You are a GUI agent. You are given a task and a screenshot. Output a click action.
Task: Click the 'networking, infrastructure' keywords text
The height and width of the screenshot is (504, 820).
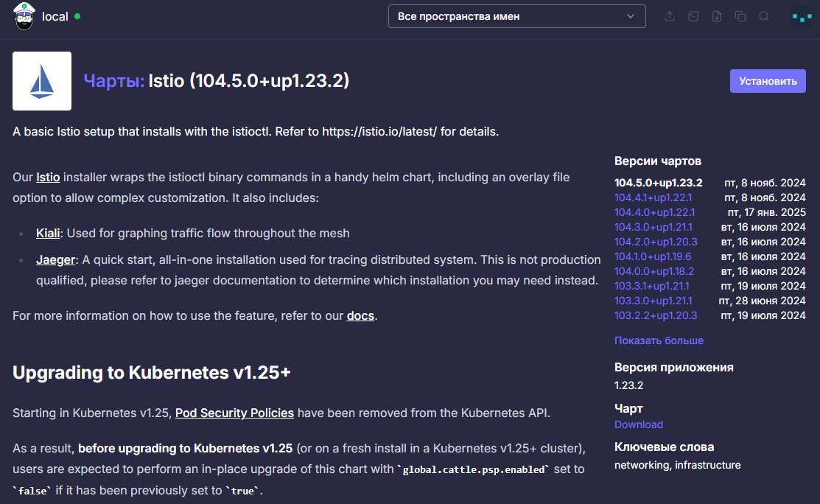pyautogui.click(x=677, y=465)
